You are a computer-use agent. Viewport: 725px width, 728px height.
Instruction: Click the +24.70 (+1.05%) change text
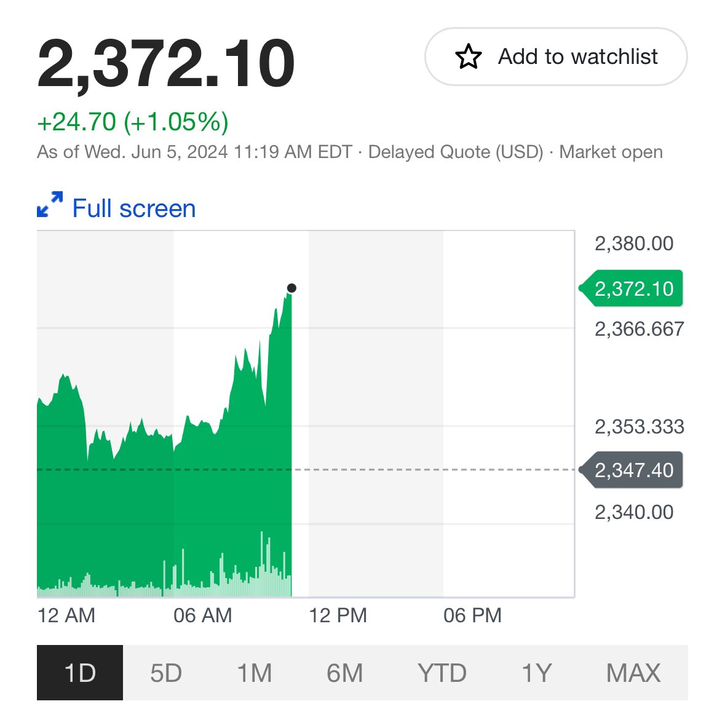pos(133,122)
